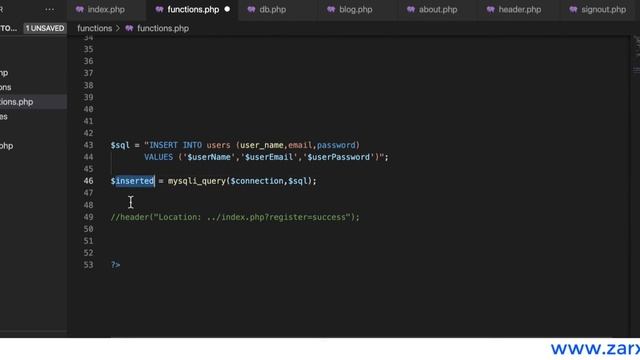Switch to the signout.php tab
The height and width of the screenshot is (360, 640).
[603, 9]
